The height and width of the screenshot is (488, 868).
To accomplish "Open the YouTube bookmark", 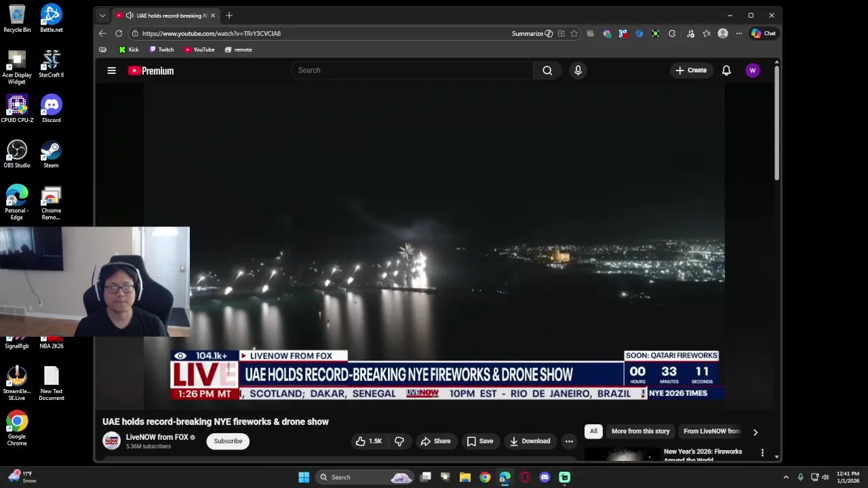I will 199,49.
